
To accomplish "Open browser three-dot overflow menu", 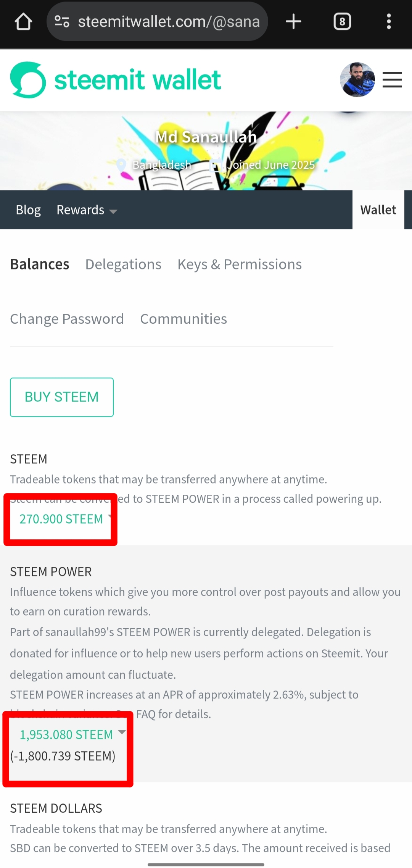I will tap(389, 22).
